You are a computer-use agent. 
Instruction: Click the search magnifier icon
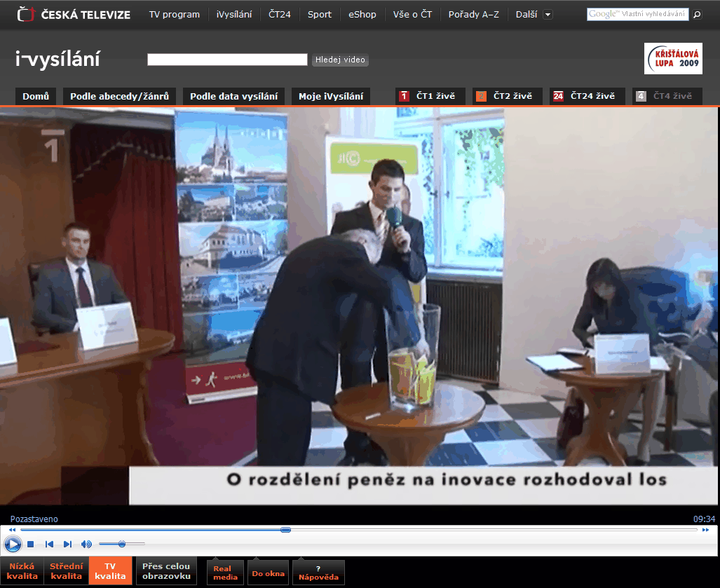click(697, 14)
